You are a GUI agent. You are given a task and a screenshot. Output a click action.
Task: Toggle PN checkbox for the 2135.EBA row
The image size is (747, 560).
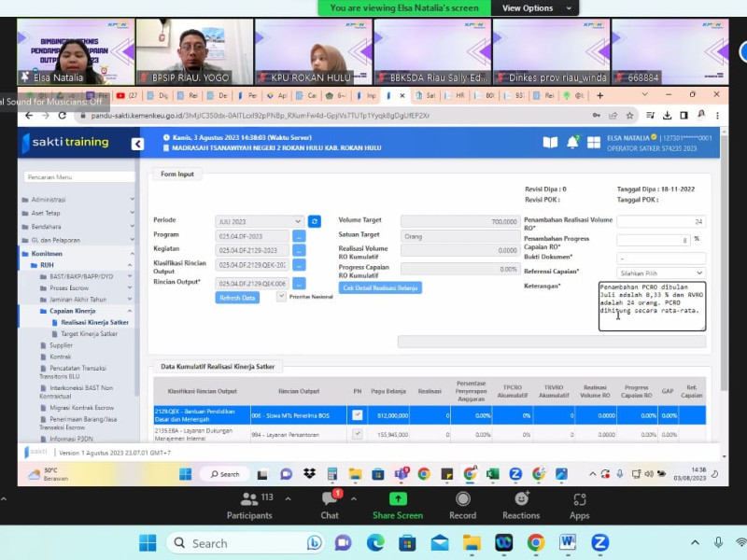(x=357, y=434)
